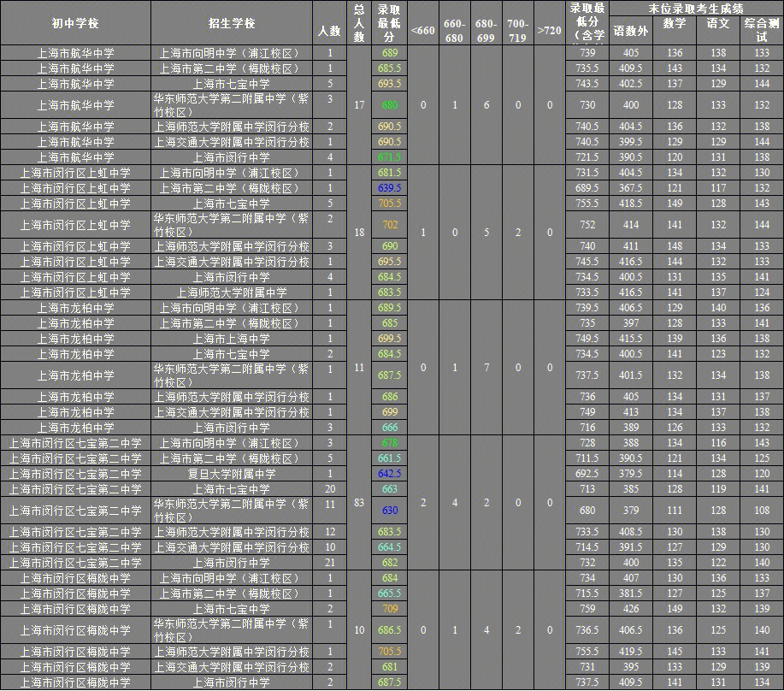Click 人数 value 20 for 上海市七宝中学
784x691 pixels.
point(329,489)
